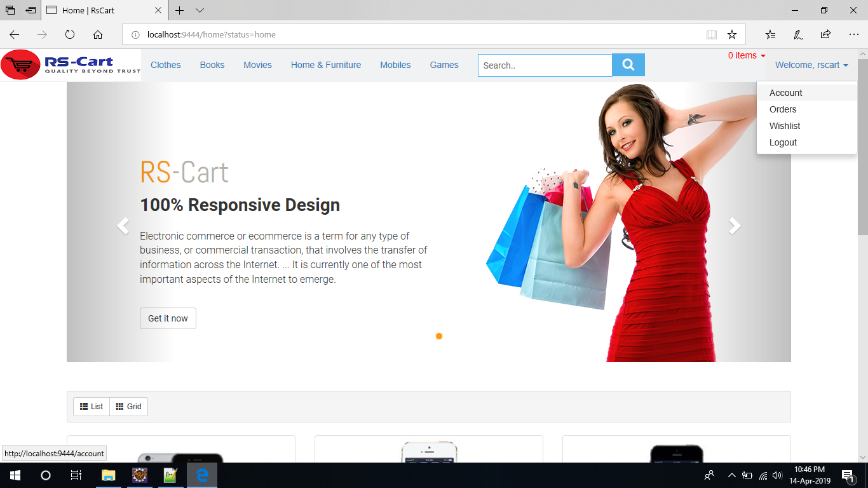The width and height of the screenshot is (868, 488).
Task: Open the favorites hub icon
Action: [x=770, y=34]
